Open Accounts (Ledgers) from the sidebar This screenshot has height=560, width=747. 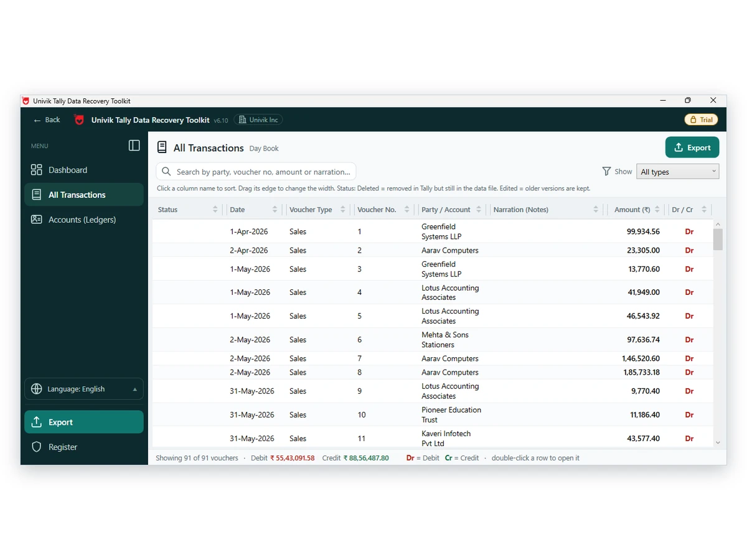click(x=84, y=220)
